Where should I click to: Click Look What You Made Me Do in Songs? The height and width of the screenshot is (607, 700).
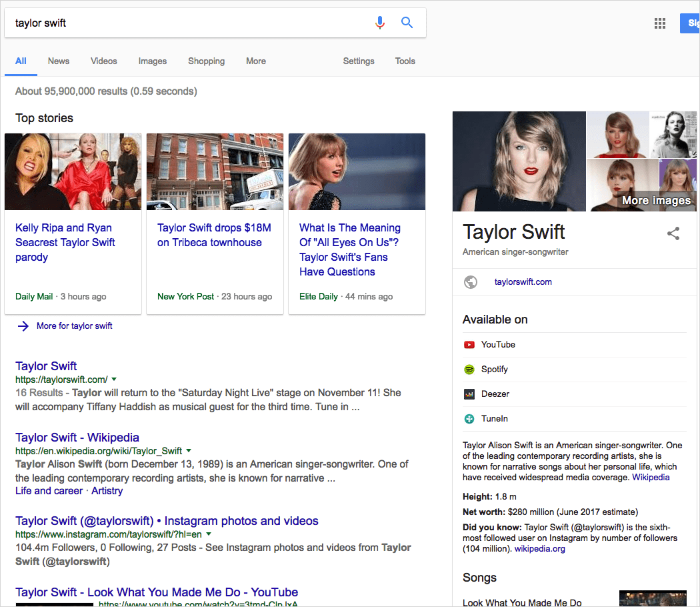coord(522,602)
